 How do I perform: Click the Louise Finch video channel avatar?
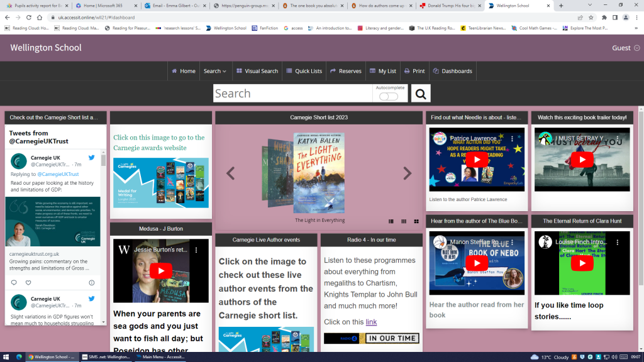point(545,242)
